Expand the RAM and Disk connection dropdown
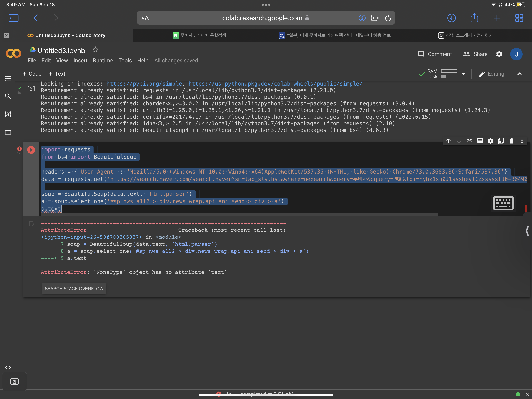Viewport: 532px width, 399px height. coord(464,74)
